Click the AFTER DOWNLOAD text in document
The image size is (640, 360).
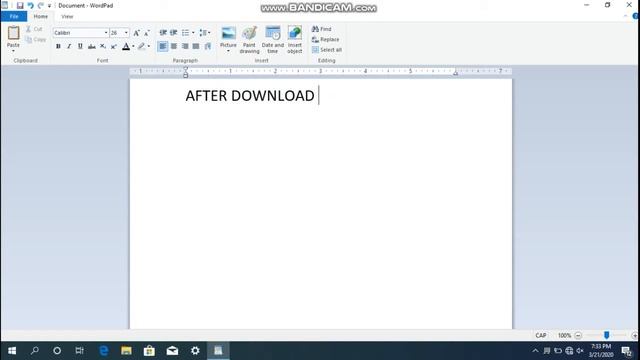click(x=250, y=96)
